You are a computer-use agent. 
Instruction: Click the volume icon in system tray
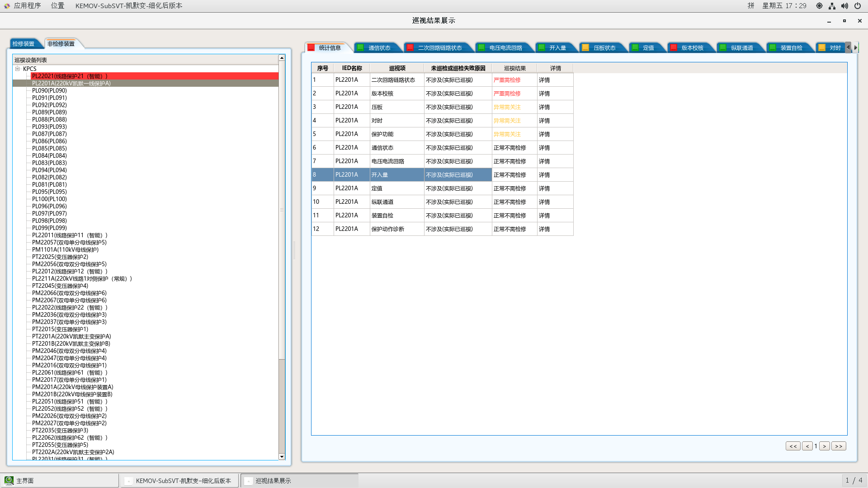pyautogui.click(x=844, y=6)
